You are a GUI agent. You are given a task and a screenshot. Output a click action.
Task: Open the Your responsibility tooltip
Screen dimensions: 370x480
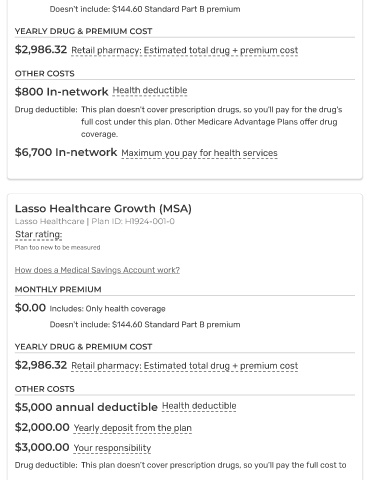pyautogui.click(x=112, y=448)
